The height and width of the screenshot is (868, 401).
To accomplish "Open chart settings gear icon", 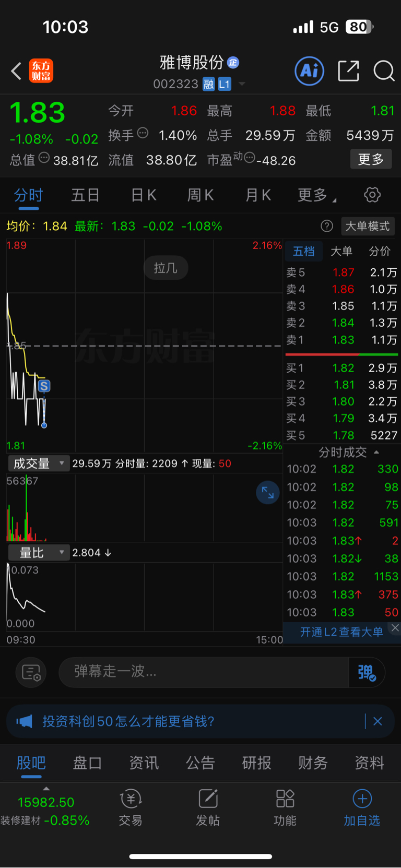I will [372, 195].
